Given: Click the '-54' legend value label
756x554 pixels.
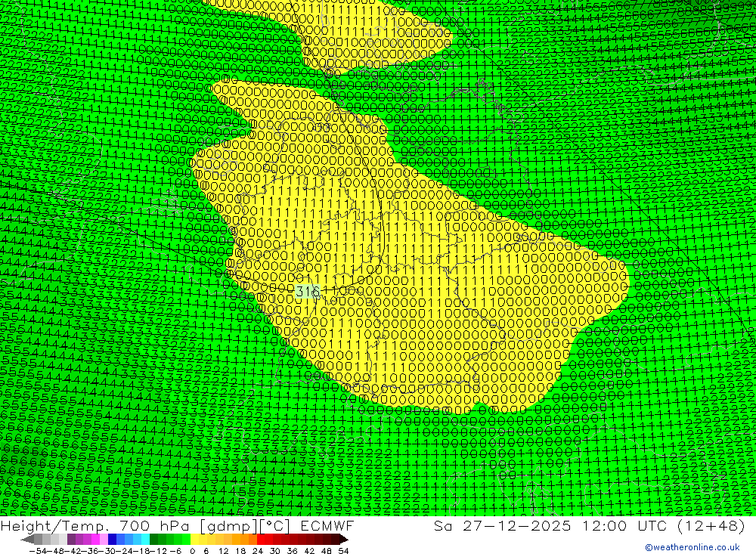Looking at the screenshot, I should point(38,551).
